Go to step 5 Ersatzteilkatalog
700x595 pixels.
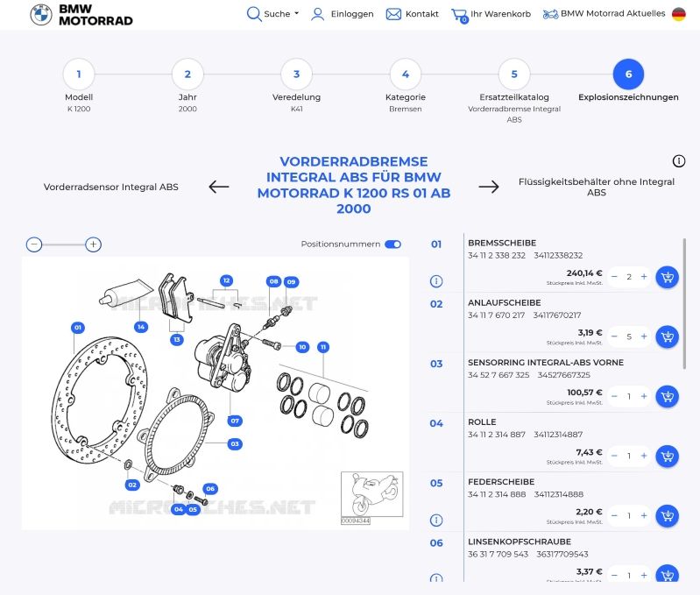point(514,74)
